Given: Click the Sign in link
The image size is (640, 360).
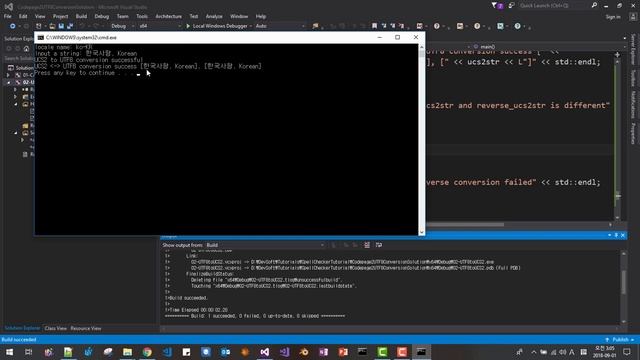Looking at the screenshot, I should click(x=613, y=17).
